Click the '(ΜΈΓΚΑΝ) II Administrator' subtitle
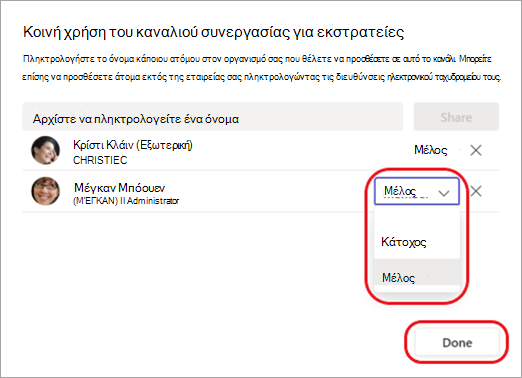This screenshot has height=378, width=522. (126, 201)
